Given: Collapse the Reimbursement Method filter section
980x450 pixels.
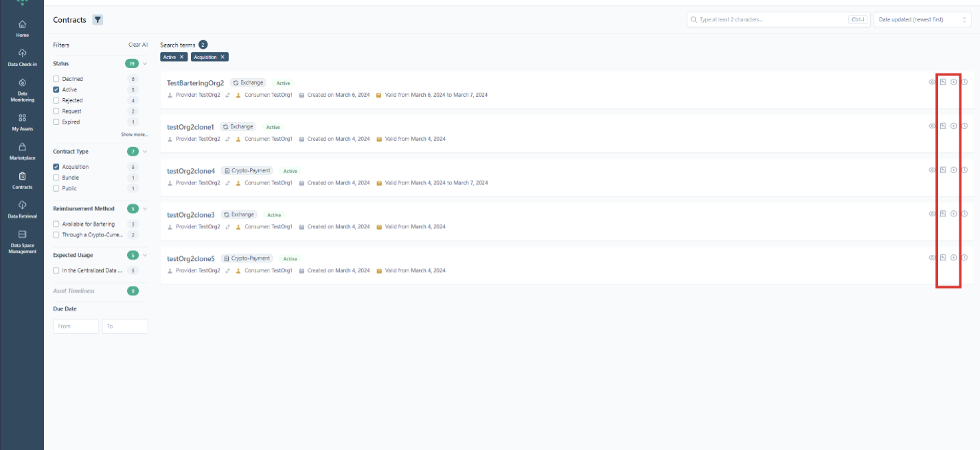Looking at the screenshot, I should tap(145, 209).
